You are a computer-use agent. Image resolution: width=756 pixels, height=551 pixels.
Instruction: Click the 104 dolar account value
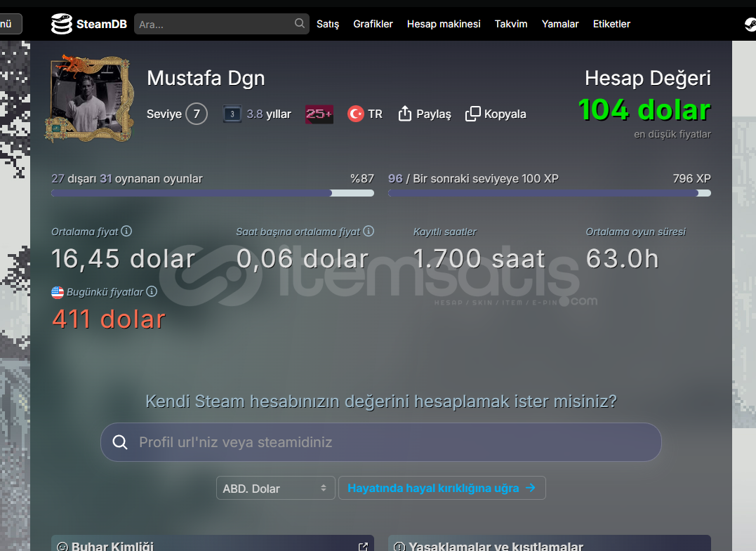pyautogui.click(x=644, y=110)
